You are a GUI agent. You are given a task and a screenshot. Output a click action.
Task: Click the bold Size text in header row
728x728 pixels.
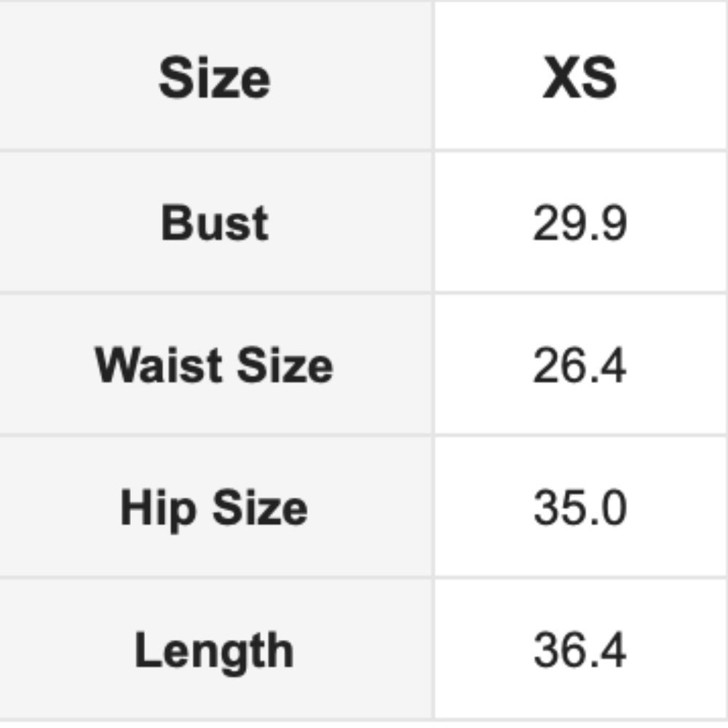click(215, 78)
